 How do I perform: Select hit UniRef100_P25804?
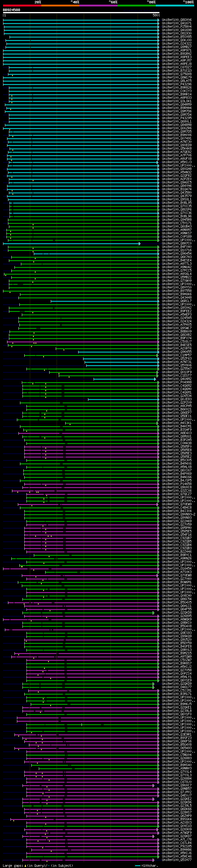(176, 26)
